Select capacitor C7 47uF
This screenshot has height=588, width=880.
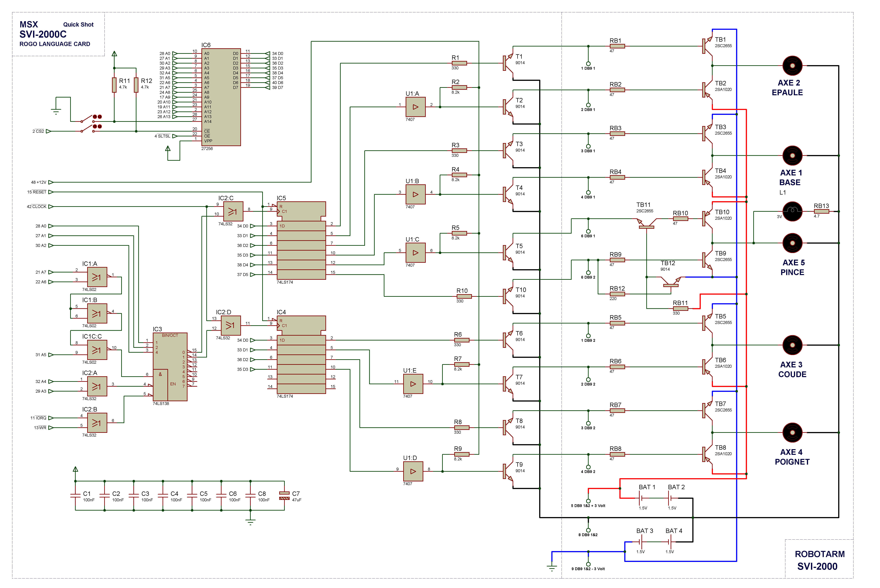click(x=284, y=496)
